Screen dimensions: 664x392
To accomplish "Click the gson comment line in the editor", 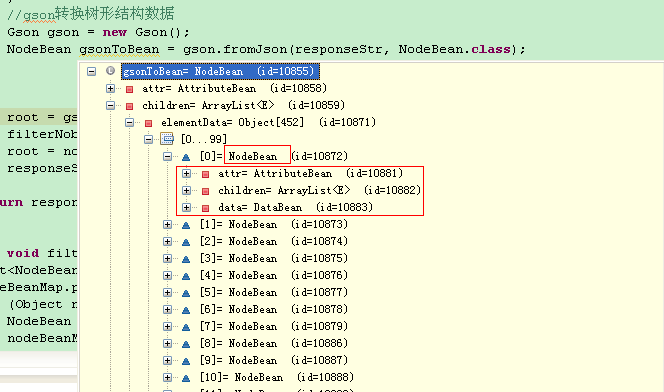I will click(90, 14).
